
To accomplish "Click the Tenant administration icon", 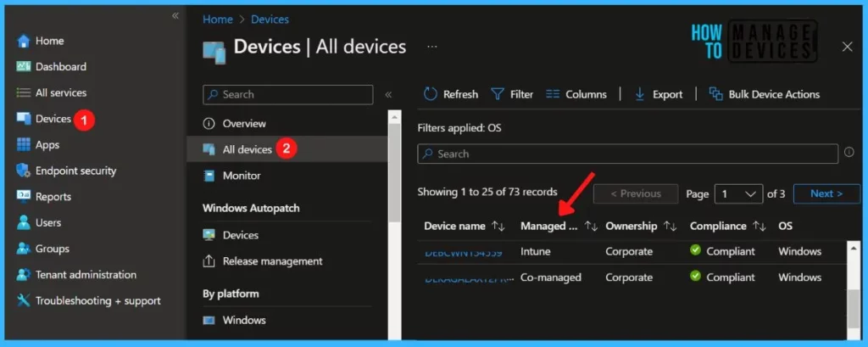I will [x=23, y=274].
